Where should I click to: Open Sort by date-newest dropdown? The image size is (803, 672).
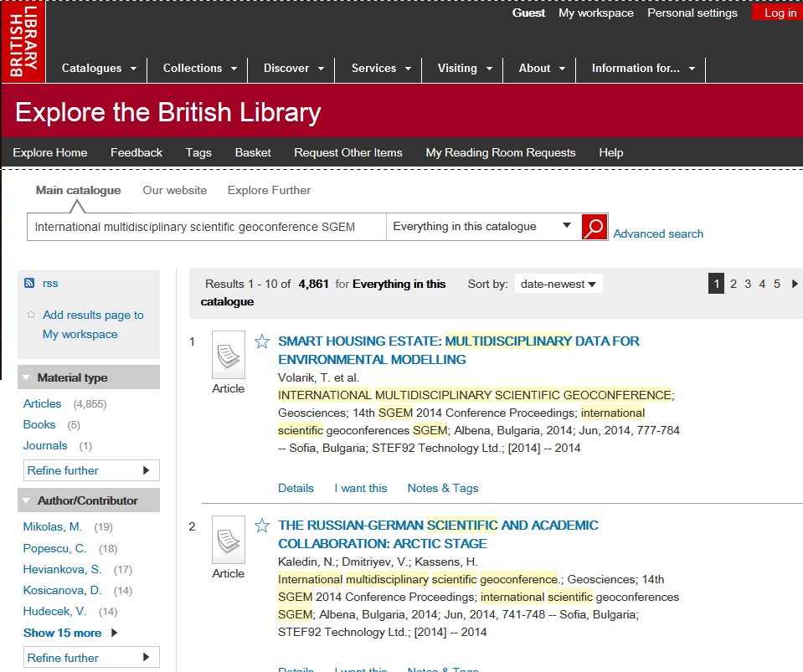[x=558, y=284]
